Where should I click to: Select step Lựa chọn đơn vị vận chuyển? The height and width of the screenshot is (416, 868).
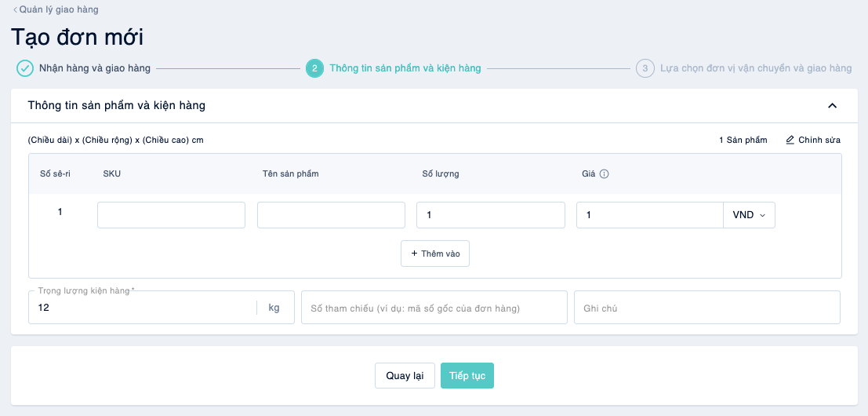click(756, 69)
